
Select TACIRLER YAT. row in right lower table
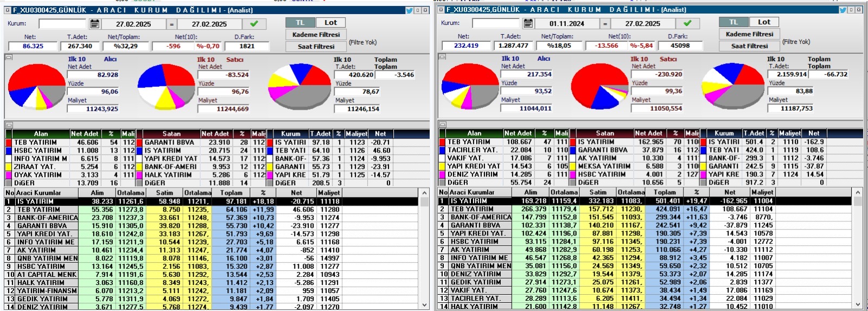coord(646,299)
